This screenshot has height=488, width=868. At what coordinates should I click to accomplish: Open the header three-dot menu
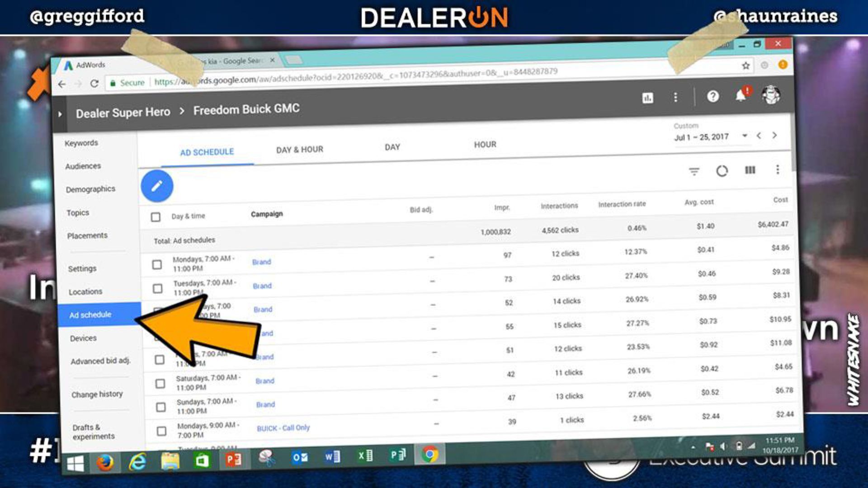(x=675, y=97)
